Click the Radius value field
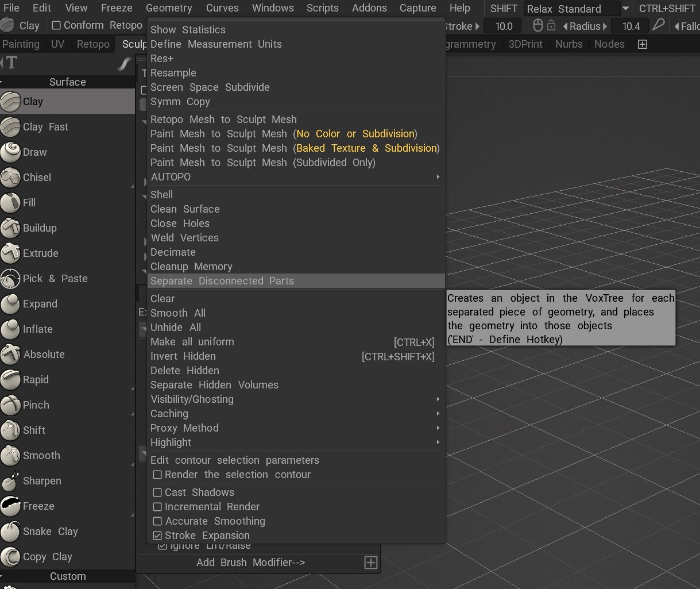The image size is (700, 589). tap(631, 26)
